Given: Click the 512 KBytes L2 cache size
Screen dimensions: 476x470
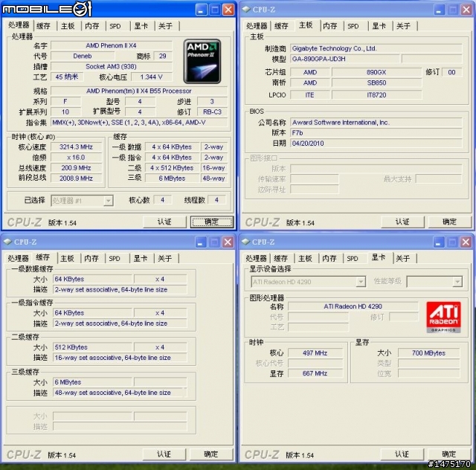Looking at the screenshot, I should [x=92, y=347].
